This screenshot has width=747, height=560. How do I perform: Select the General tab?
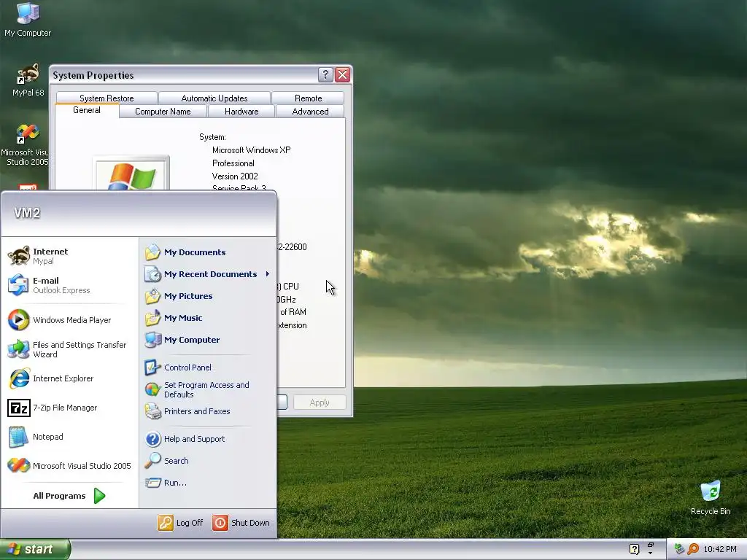(x=87, y=111)
